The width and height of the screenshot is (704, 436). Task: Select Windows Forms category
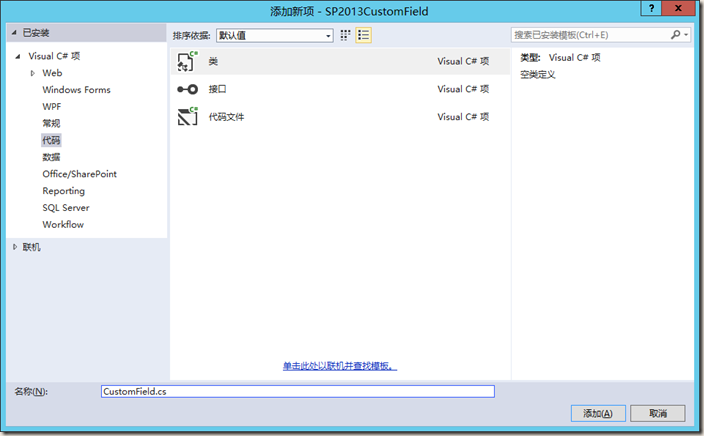76,90
